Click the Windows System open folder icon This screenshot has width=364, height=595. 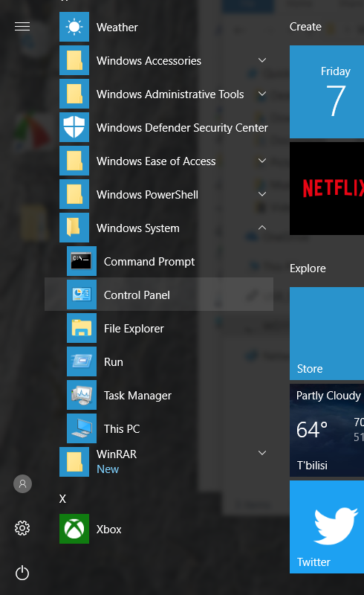click(74, 228)
